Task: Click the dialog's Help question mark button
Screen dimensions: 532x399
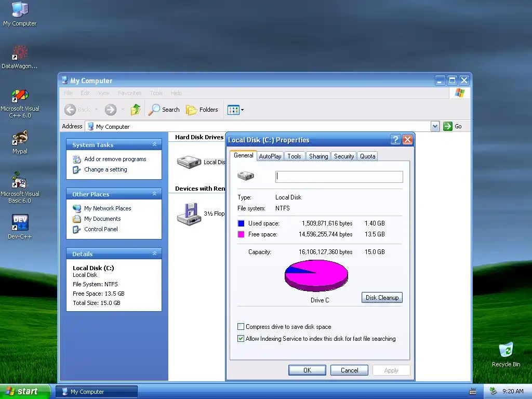Action: coord(395,139)
